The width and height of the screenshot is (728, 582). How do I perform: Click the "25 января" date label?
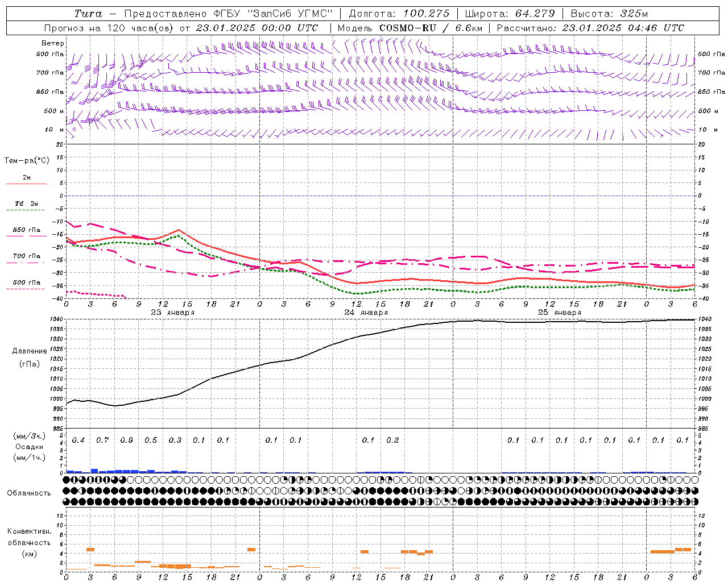pyautogui.click(x=560, y=313)
